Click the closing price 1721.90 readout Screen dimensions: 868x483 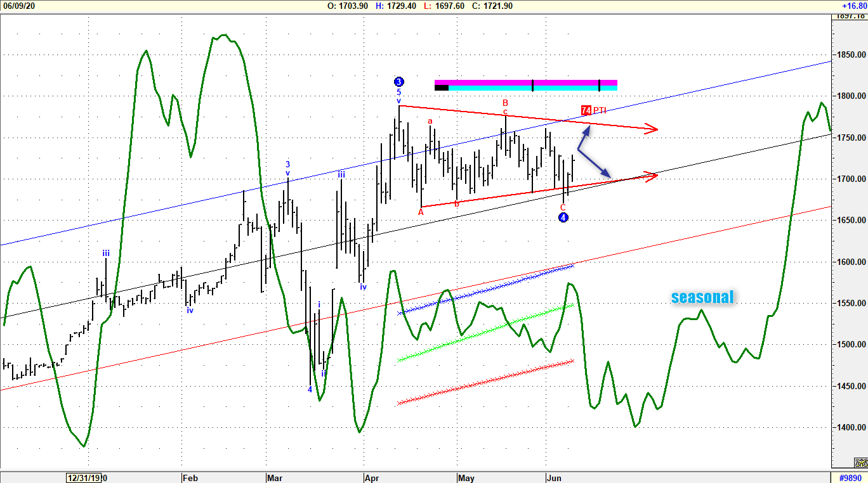point(492,5)
